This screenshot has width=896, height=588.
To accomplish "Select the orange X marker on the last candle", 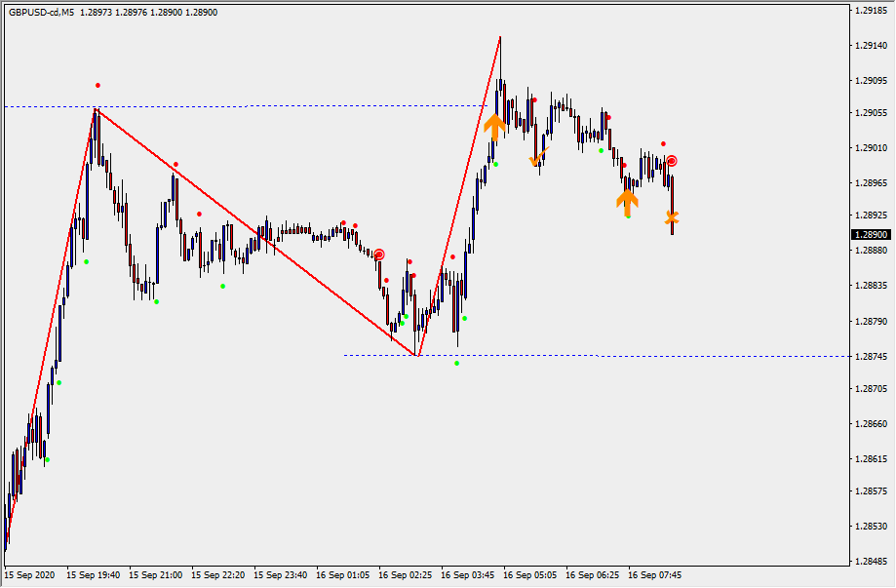I will coord(672,216).
